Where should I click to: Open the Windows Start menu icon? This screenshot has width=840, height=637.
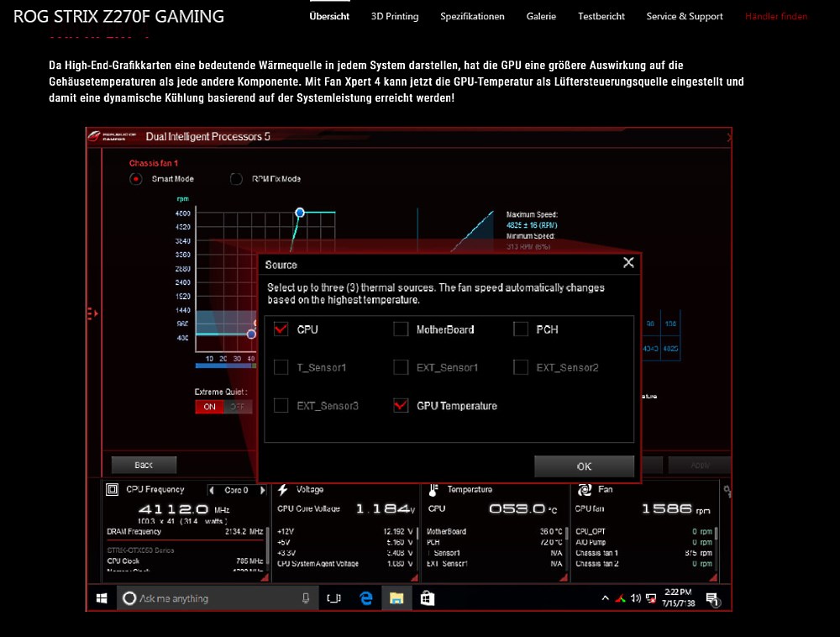102,598
